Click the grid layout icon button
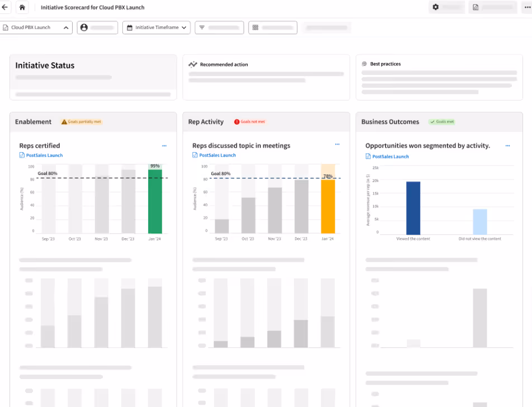 coord(273,27)
